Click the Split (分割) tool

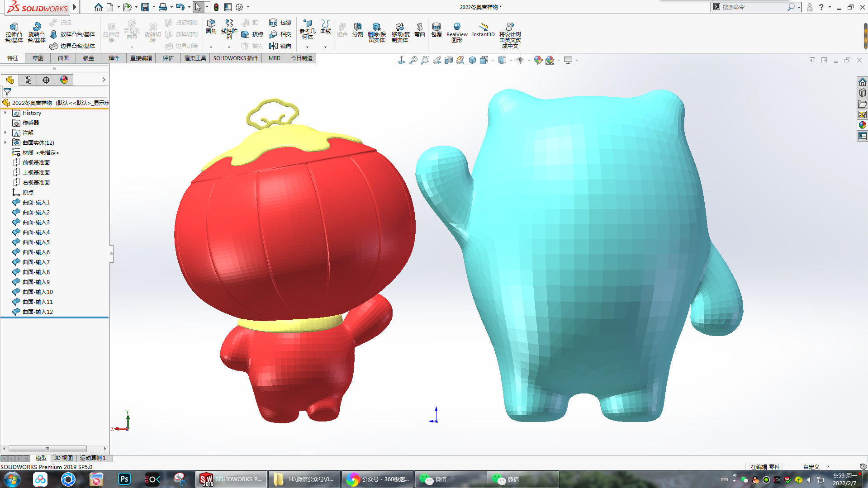[x=358, y=29]
